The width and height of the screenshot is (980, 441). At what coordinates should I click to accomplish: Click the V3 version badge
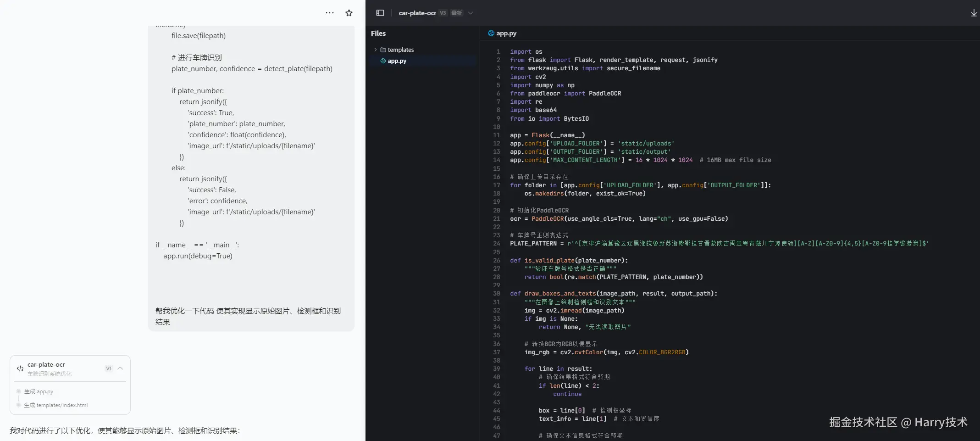point(443,13)
